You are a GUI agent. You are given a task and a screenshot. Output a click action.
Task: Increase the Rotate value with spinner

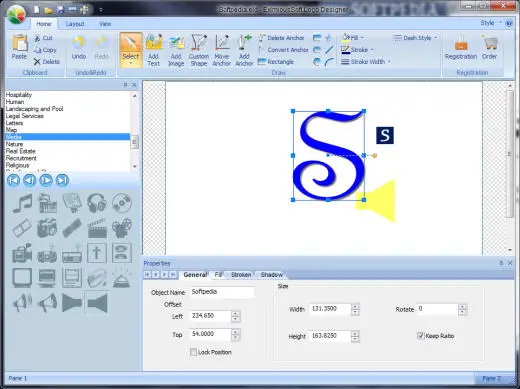pyautogui.click(x=462, y=307)
